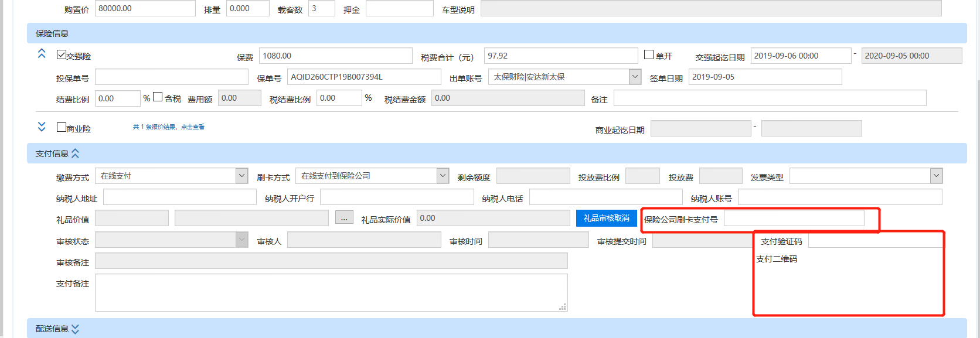Click the 纳税人开户行 input field
Image resolution: width=980 pixels, height=338 pixels.
(x=397, y=197)
